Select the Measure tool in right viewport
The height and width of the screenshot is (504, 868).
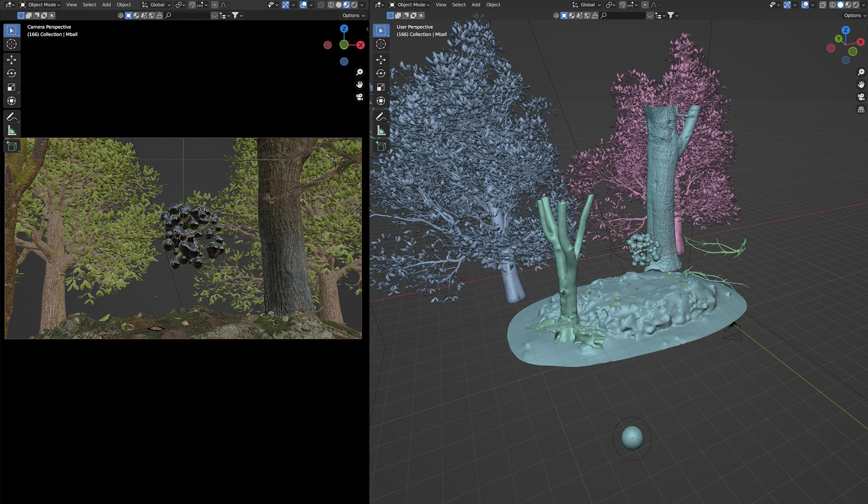tap(381, 131)
